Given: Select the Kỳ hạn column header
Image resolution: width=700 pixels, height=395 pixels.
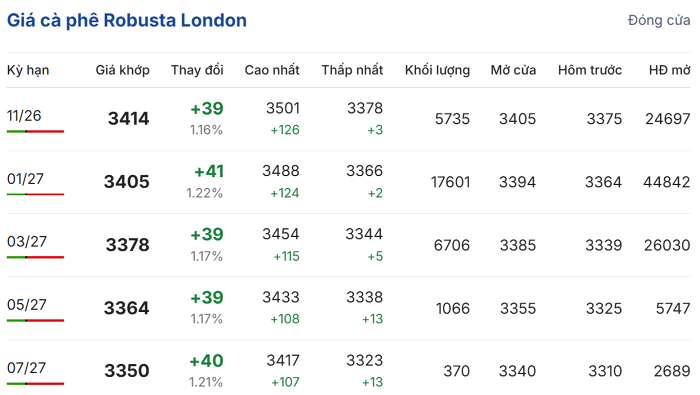Looking at the screenshot, I should pos(28,71).
